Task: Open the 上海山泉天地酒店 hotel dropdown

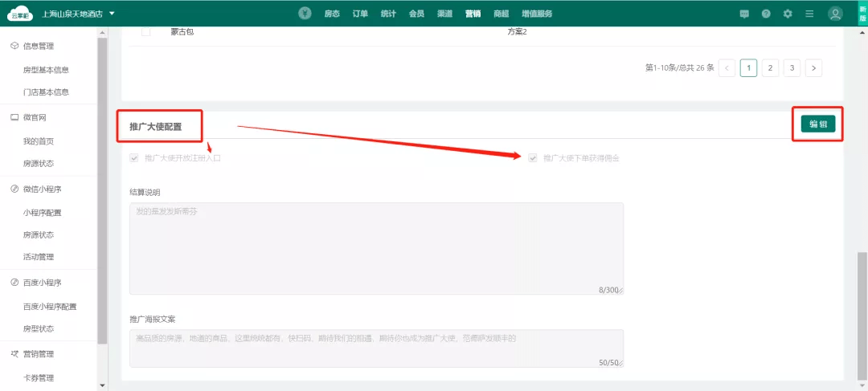Action: pyautogui.click(x=79, y=14)
